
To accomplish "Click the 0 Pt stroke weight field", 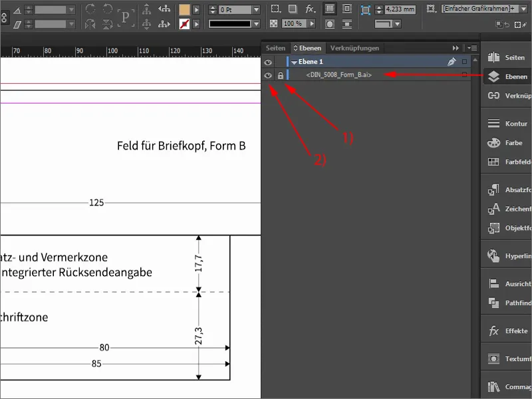I will [235, 10].
